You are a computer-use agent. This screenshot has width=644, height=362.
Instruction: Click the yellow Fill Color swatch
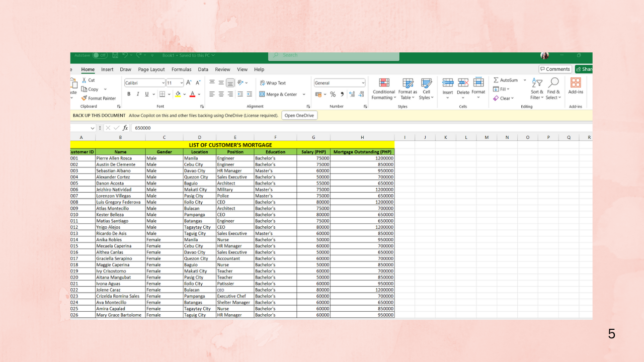tap(178, 94)
